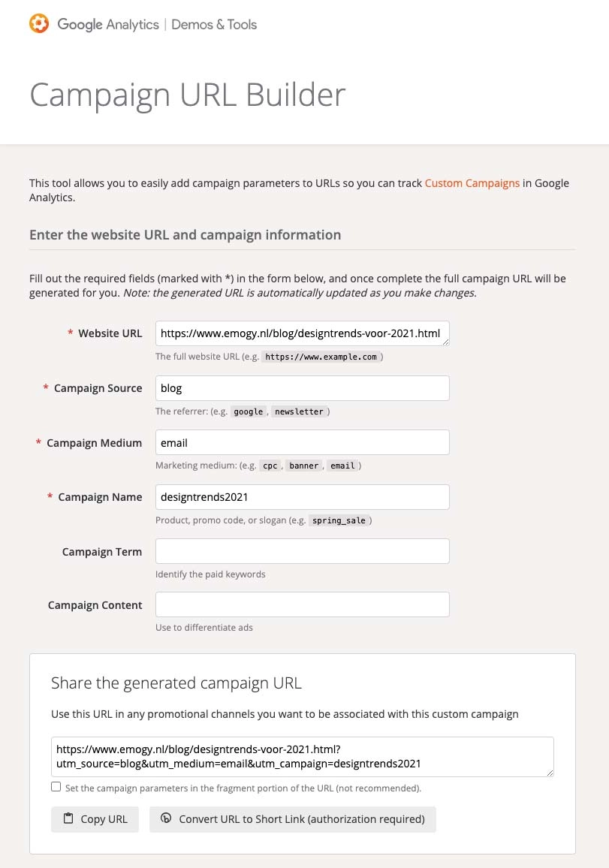Click the Google Analytics header text
The image size is (609, 868).
[x=110, y=24]
